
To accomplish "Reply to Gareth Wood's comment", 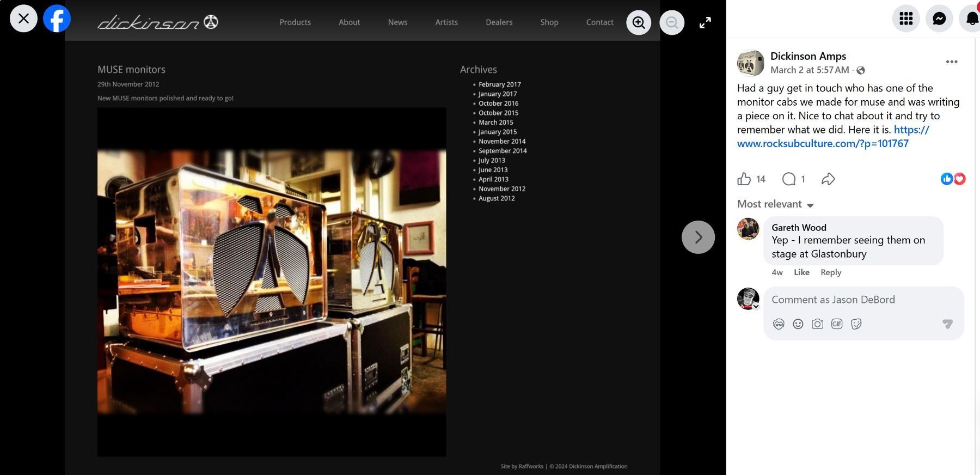I will pos(831,272).
